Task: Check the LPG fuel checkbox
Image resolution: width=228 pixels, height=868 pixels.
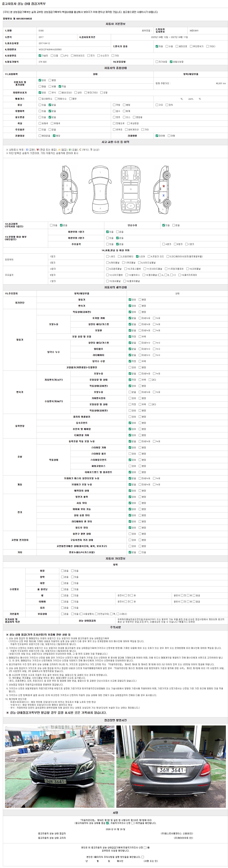Action: [x=62, y=56]
